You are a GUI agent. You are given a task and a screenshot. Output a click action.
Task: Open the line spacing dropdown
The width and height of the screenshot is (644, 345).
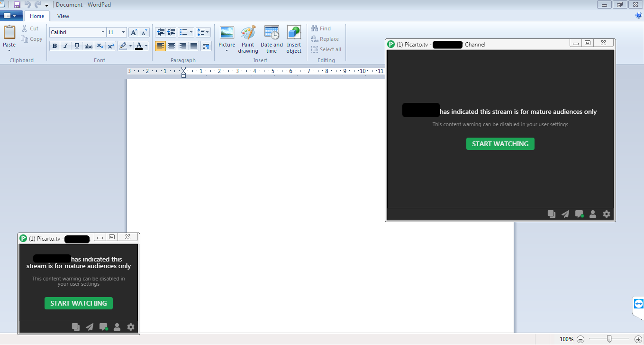203,32
